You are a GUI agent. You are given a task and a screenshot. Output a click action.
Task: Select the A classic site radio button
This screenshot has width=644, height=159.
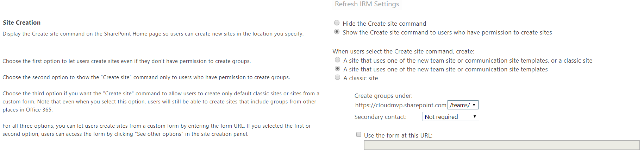[x=338, y=77]
